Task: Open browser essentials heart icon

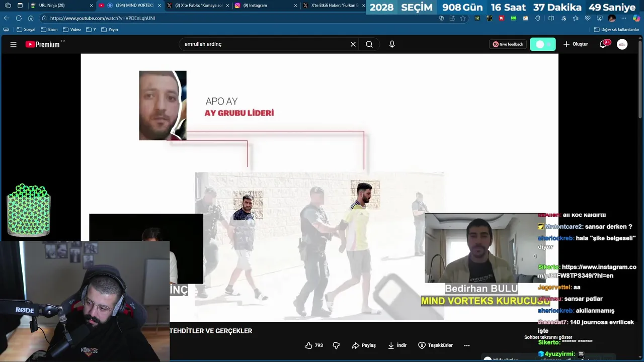Action: [x=588, y=18]
